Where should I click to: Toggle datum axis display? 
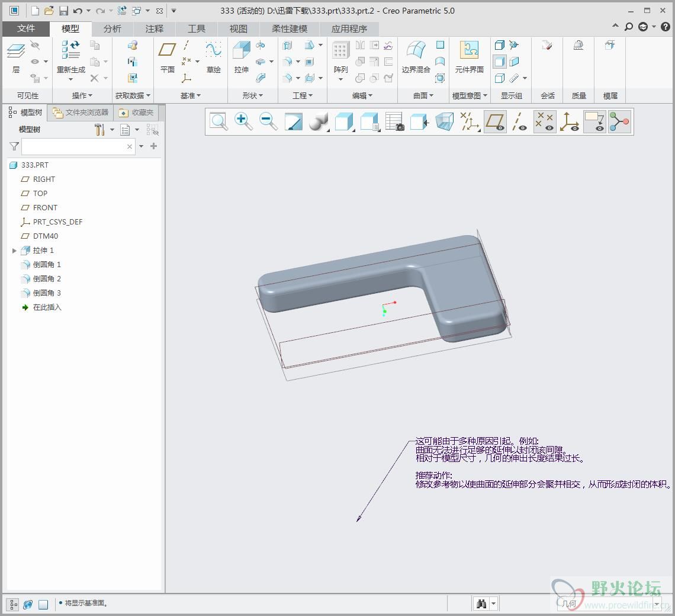pos(520,122)
